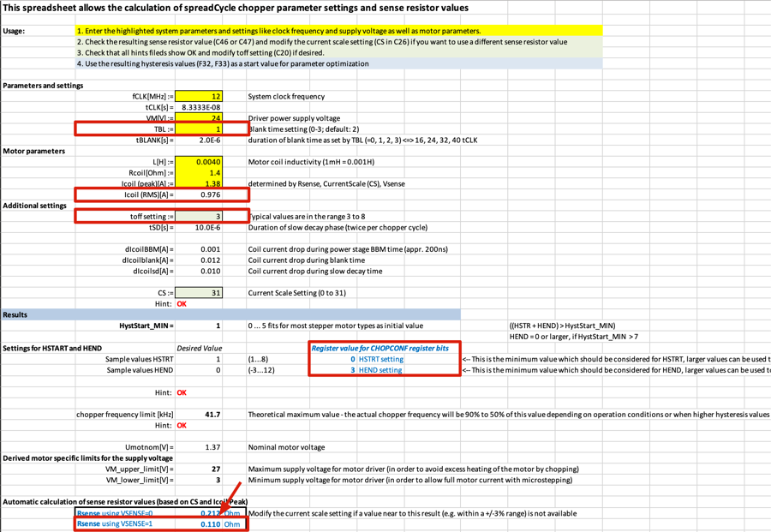The height and width of the screenshot is (532, 771).
Task: Select the Rcoil[Ohm] value cell 1.4
Action: pyautogui.click(x=199, y=173)
